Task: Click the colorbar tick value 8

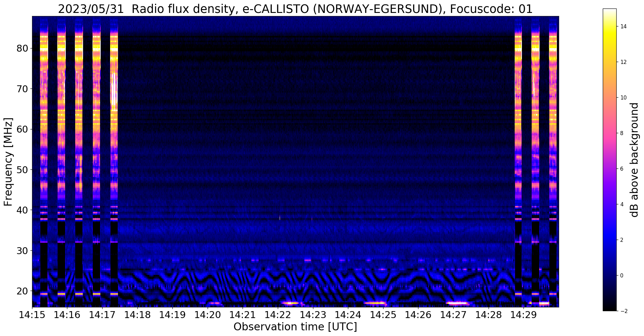Action: [x=621, y=133]
